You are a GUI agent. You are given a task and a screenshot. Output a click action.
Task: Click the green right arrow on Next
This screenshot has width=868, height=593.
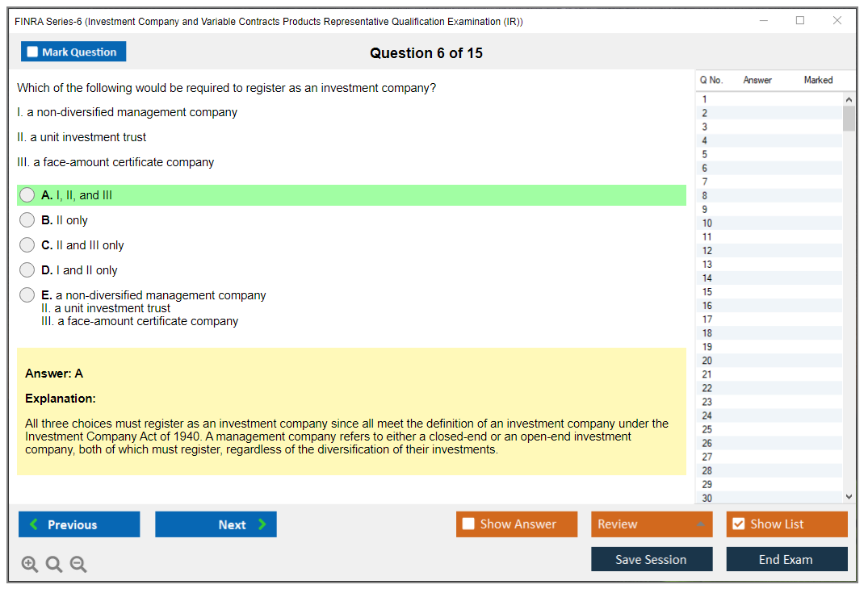[x=262, y=524]
